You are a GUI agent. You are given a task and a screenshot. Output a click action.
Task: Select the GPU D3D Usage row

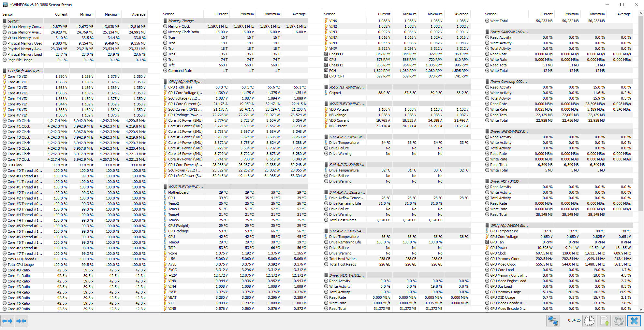(x=558, y=297)
